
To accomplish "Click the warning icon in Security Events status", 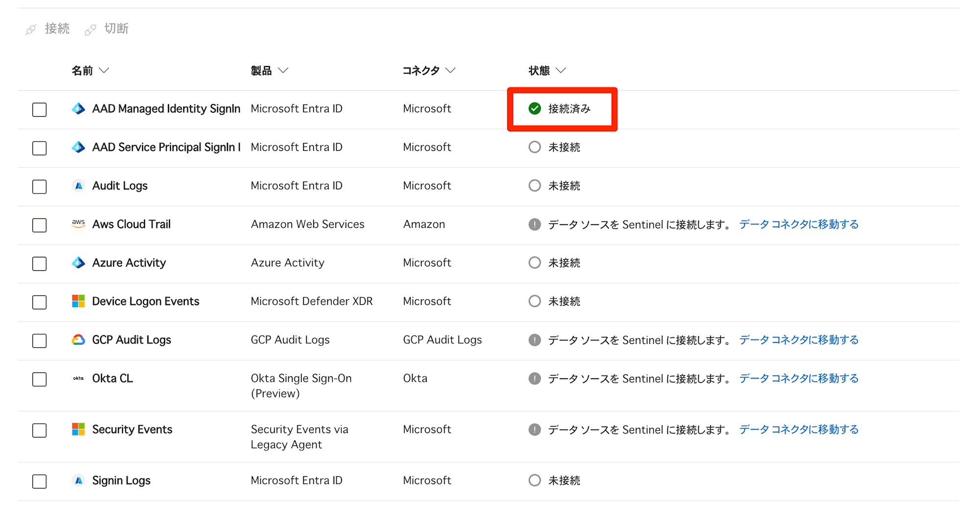I will point(535,430).
